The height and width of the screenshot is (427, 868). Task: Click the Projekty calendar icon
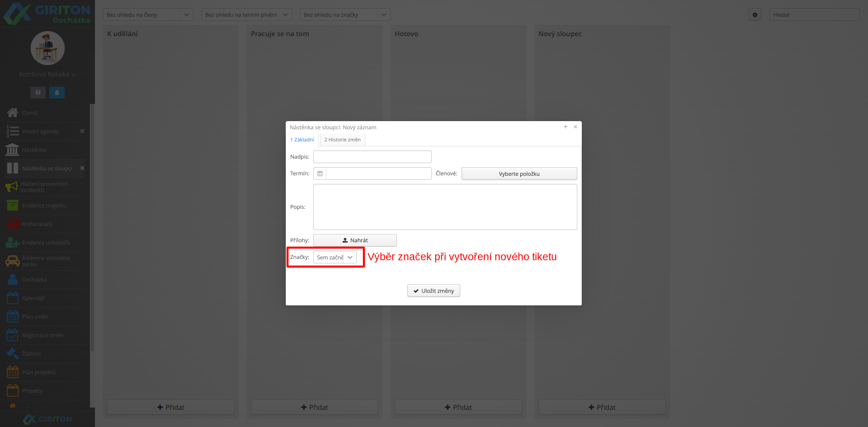[13, 390]
